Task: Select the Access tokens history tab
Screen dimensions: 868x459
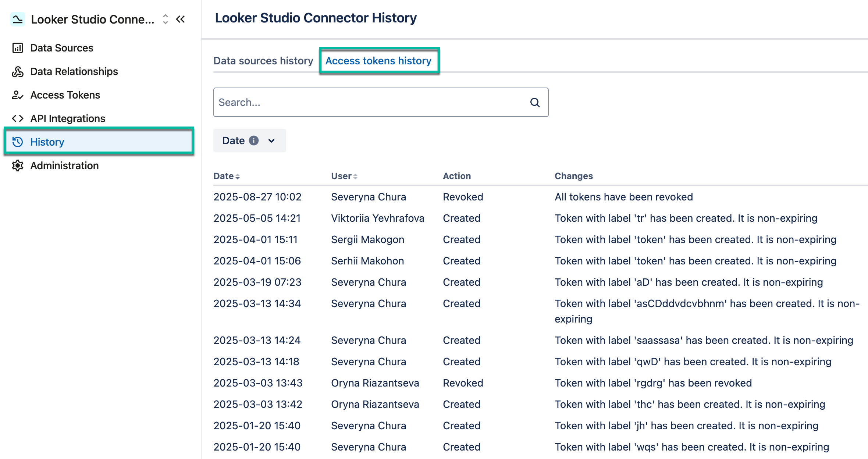Action: point(379,61)
